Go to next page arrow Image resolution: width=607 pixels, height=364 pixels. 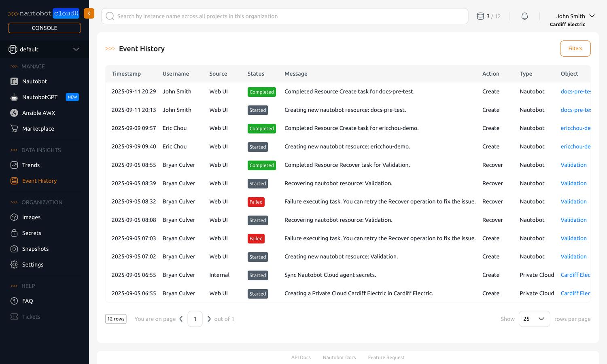209,319
